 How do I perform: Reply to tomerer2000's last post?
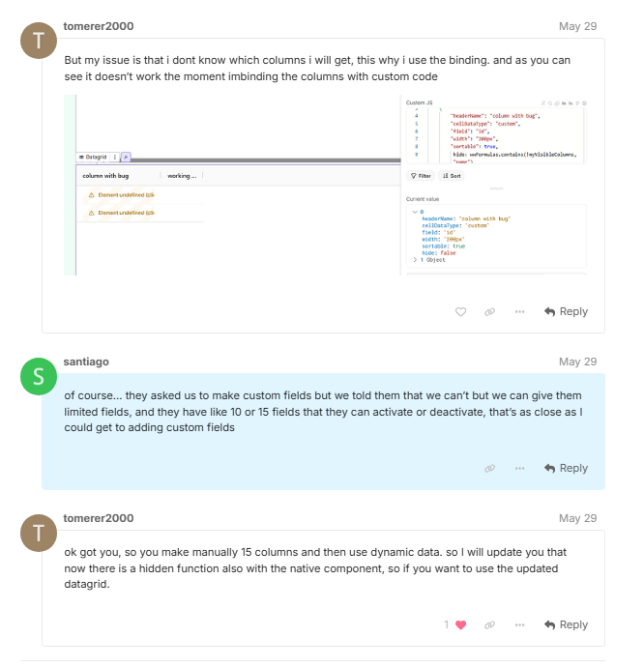tap(566, 624)
